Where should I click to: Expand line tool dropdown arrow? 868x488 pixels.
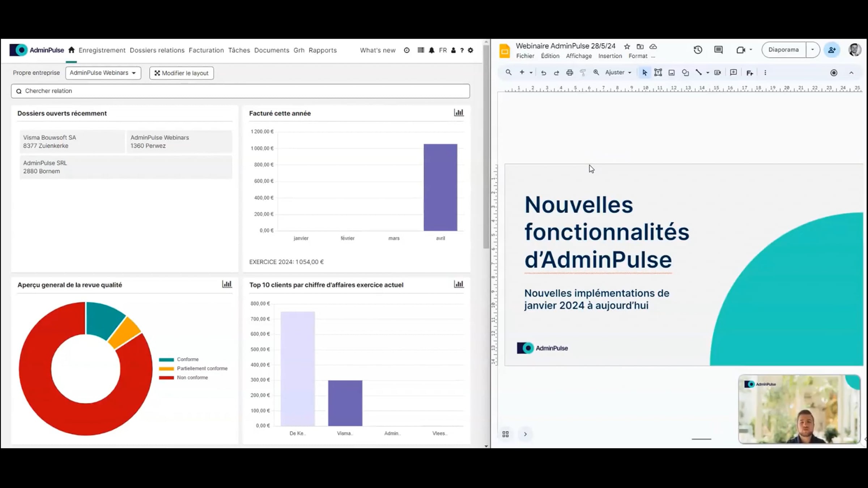[707, 73]
